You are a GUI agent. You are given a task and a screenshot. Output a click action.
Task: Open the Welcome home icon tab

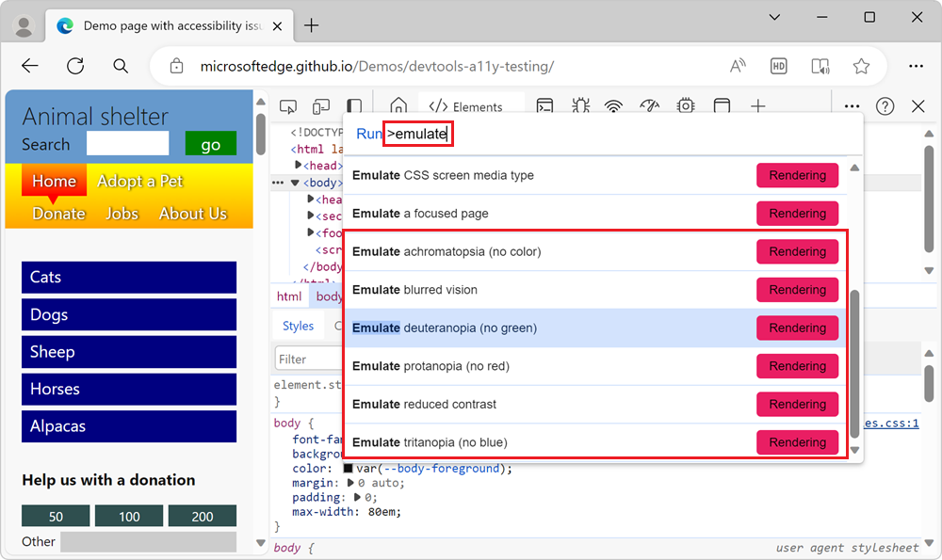pos(398,106)
